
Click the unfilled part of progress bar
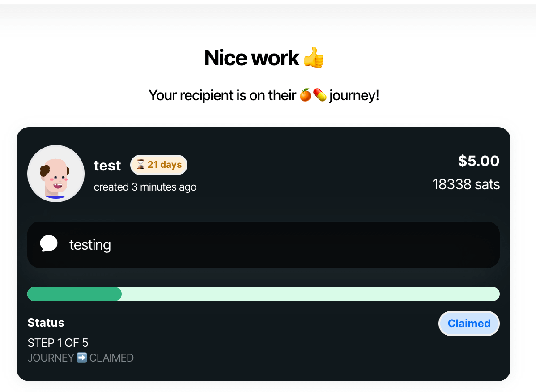tap(310, 294)
